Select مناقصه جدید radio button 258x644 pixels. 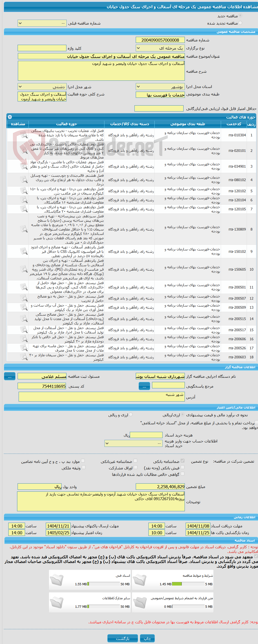point(240,16)
